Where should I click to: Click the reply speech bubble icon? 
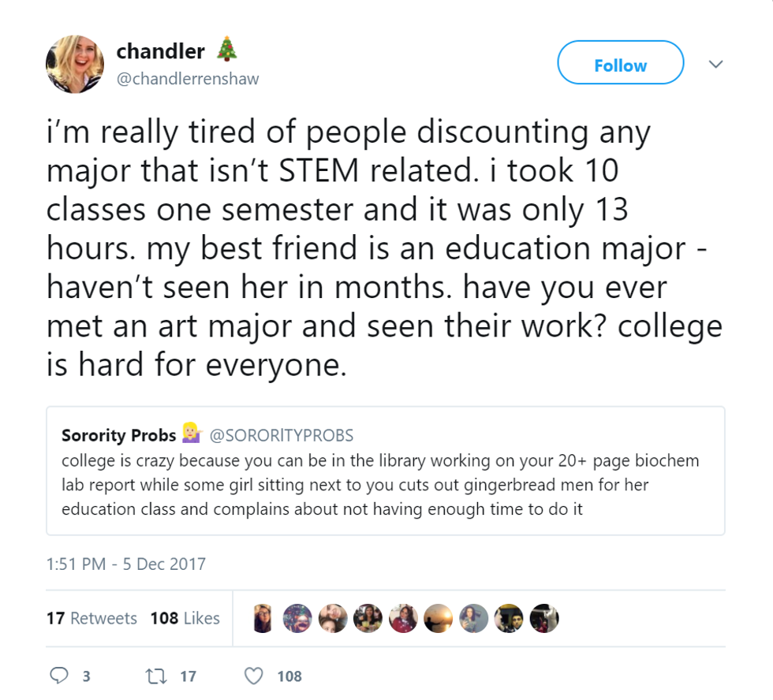[x=60, y=676]
